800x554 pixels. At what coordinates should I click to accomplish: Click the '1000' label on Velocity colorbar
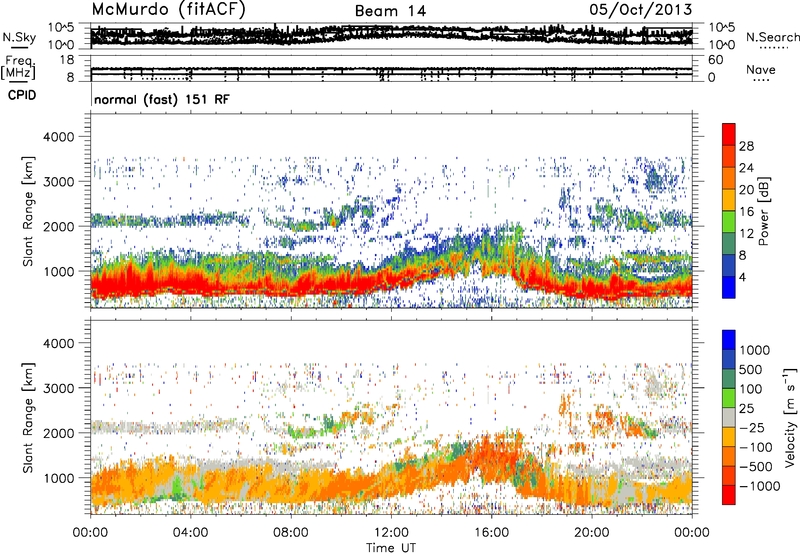[755, 350]
